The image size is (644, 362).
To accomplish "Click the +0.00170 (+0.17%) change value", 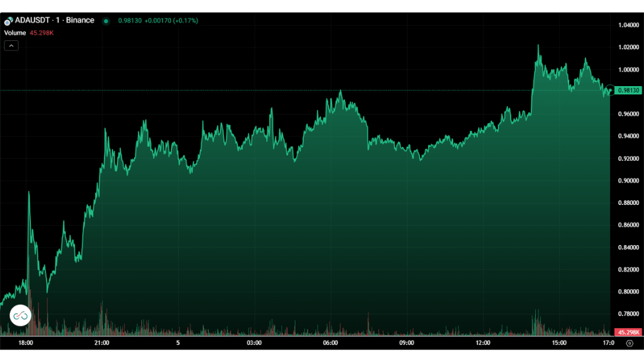I will coord(171,21).
